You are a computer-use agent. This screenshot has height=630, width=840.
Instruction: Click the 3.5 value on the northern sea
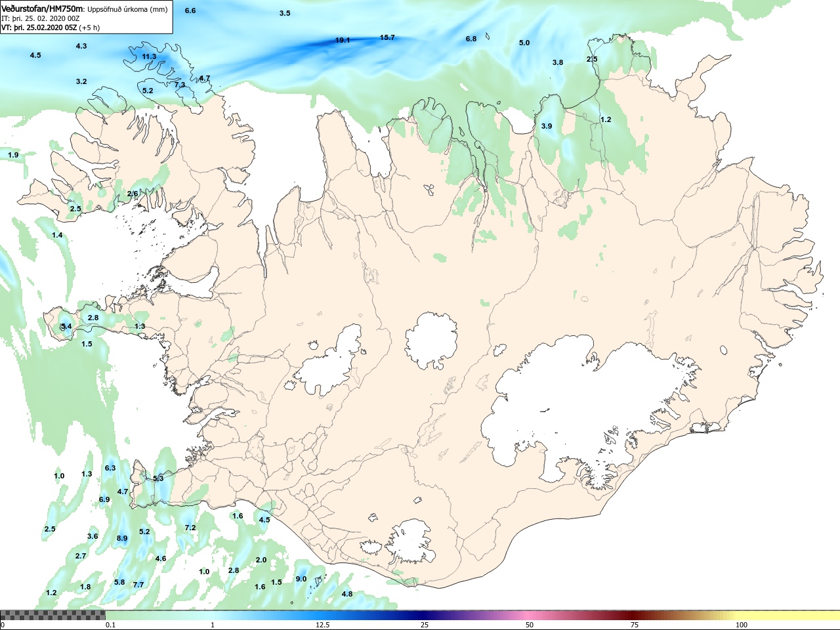285,13
